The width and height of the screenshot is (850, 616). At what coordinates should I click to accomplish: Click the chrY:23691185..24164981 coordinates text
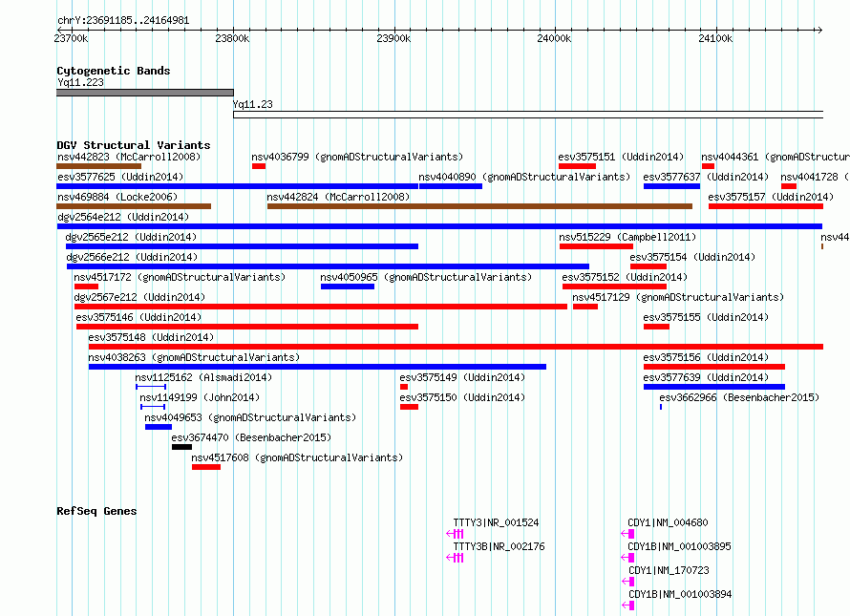tap(123, 21)
